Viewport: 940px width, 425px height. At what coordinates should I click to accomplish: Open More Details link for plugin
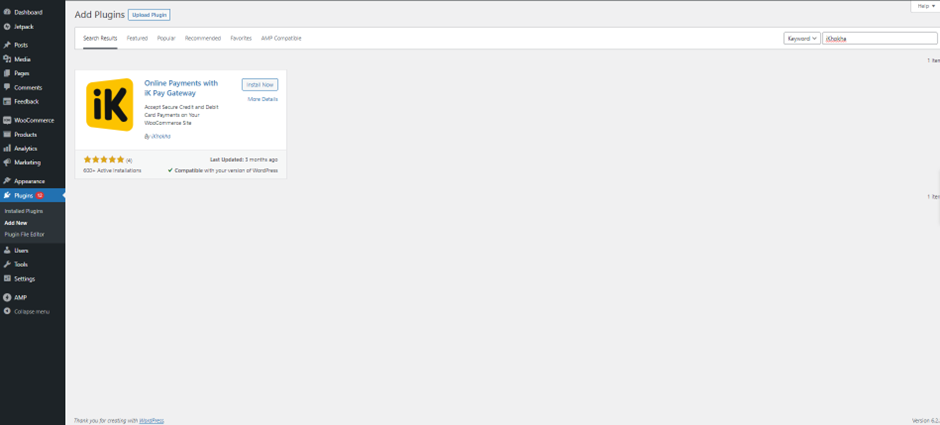click(x=263, y=99)
